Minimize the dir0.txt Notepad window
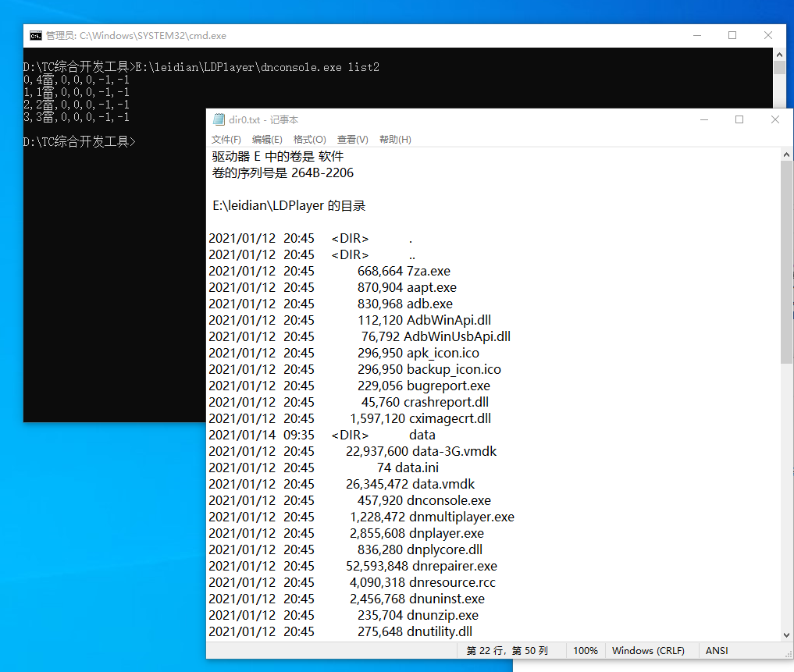The image size is (794, 672). [x=703, y=120]
